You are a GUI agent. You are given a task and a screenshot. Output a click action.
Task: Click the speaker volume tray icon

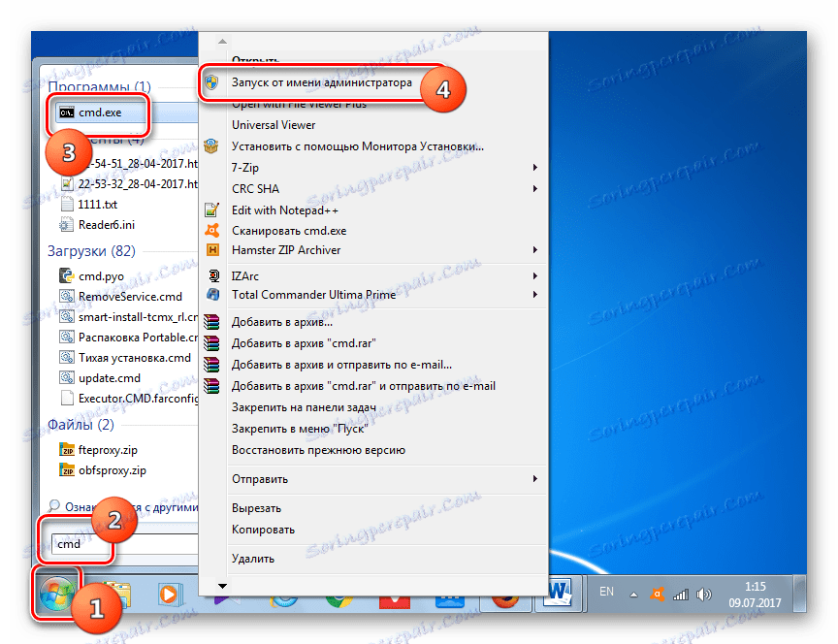tap(704, 595)
